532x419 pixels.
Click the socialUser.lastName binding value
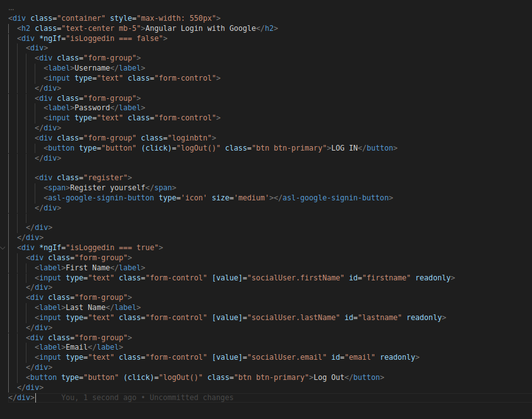[x=294, y=318]
